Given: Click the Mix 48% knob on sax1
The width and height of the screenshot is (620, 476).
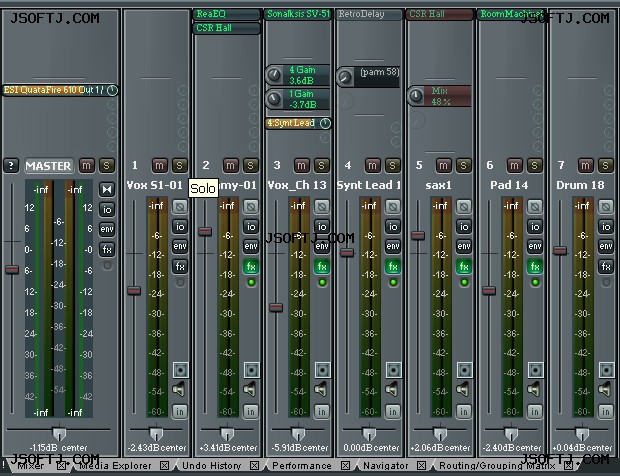Looking at the screenshot, I should [416, 96].
